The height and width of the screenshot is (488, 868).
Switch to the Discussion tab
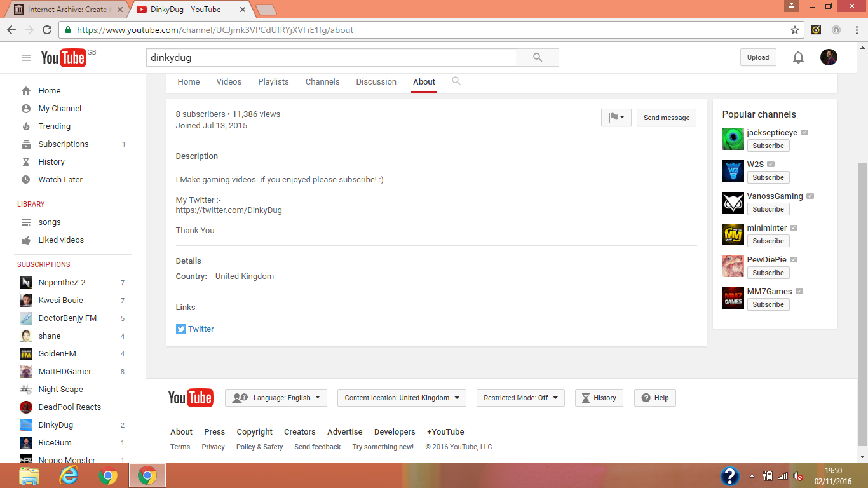pos(376,82)
